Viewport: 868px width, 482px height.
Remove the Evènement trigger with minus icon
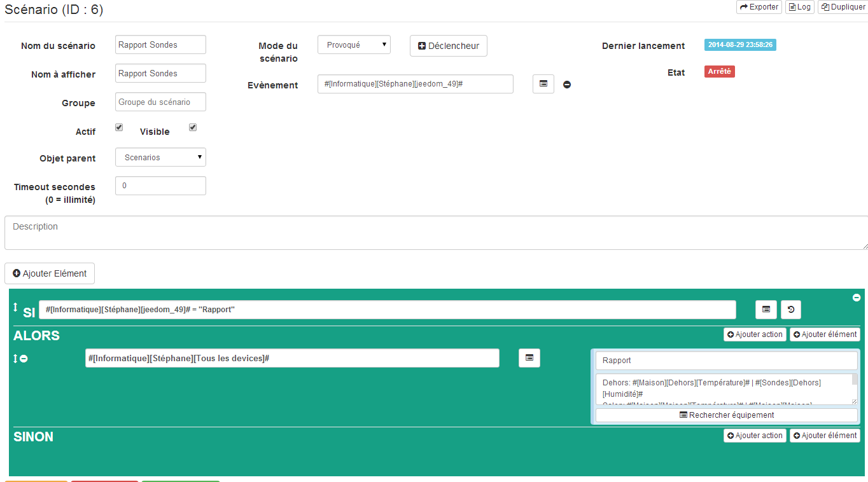[567, 85]
